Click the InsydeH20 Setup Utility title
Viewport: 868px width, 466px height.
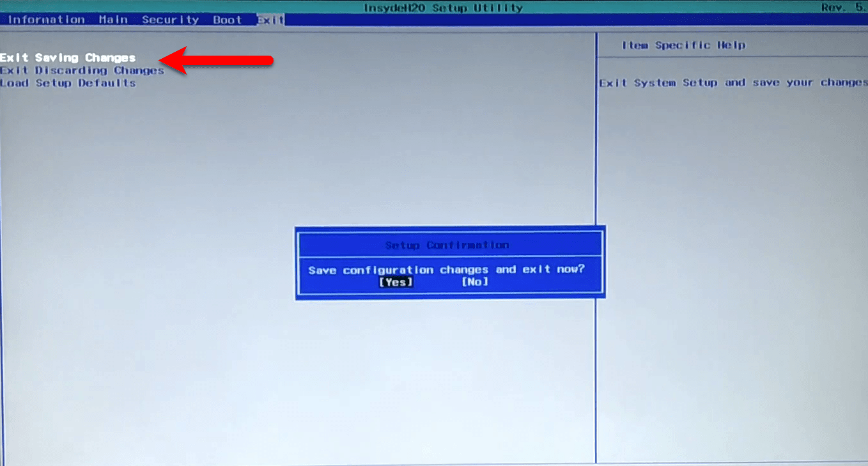[443, 8]
